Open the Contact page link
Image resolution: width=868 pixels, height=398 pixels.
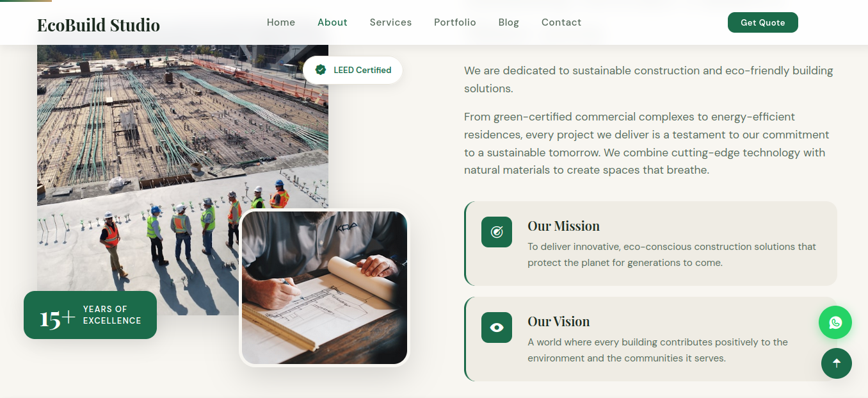[x=561, y=22]
